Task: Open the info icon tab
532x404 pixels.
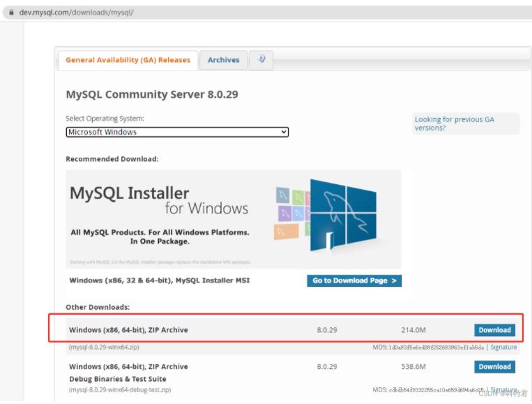Action: click(x=261, y=60)
